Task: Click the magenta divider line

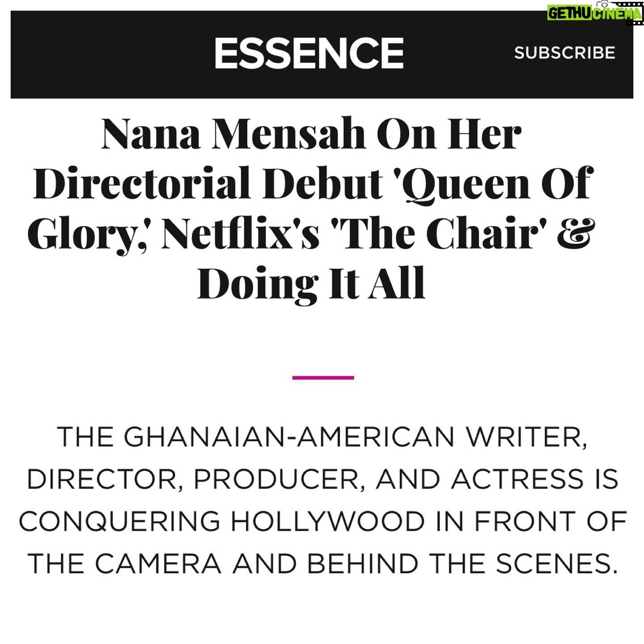Action: click(x=323, y=378)
